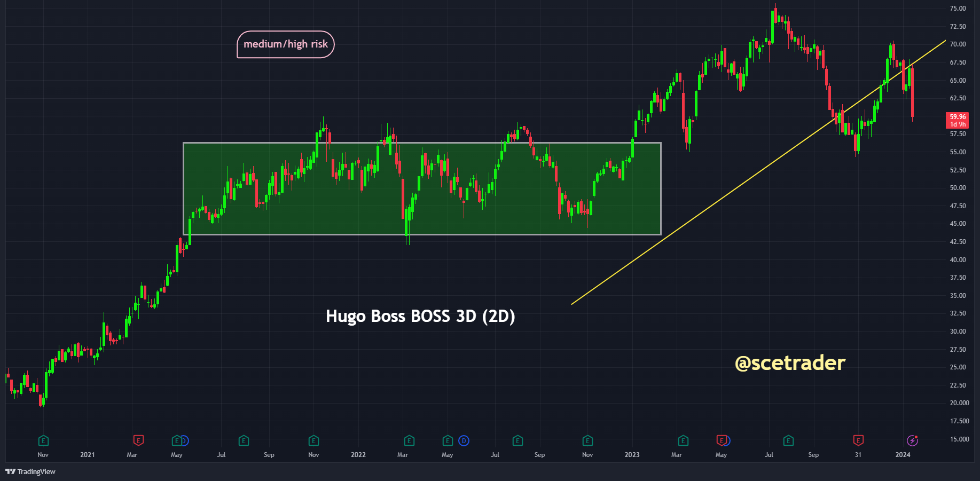Screen dimensions: 980x481
Task: Click the 55.00 price scale label
Action: [x=958, y=152]
